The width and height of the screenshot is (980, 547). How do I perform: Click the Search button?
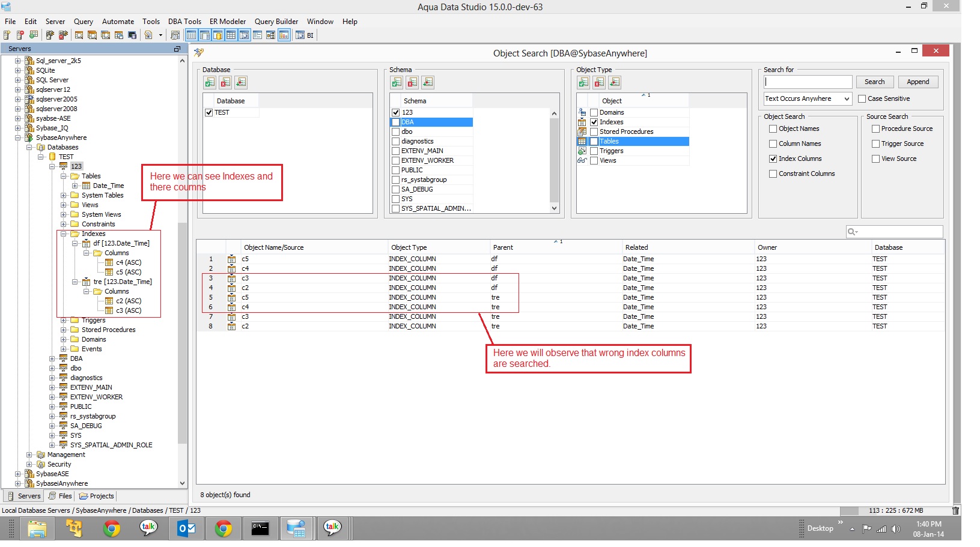(x=875, y=82)
